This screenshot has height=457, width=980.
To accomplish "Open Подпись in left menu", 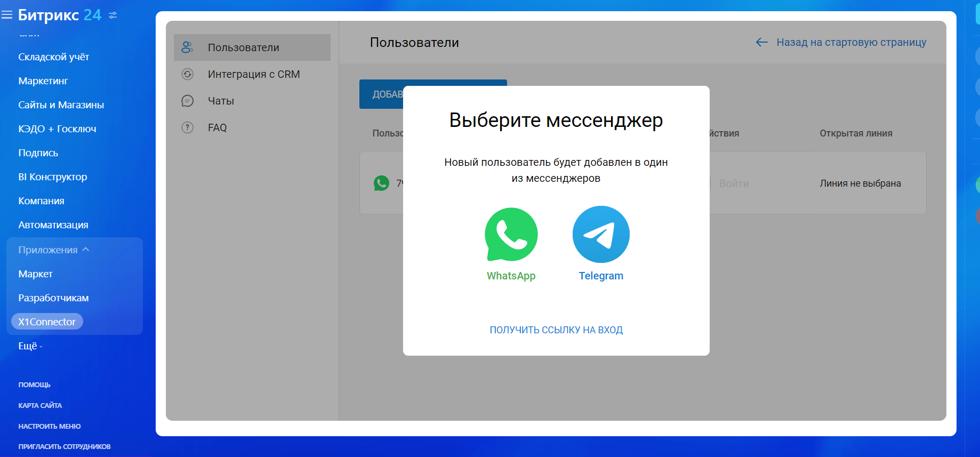I will click(x=38, y=153).
